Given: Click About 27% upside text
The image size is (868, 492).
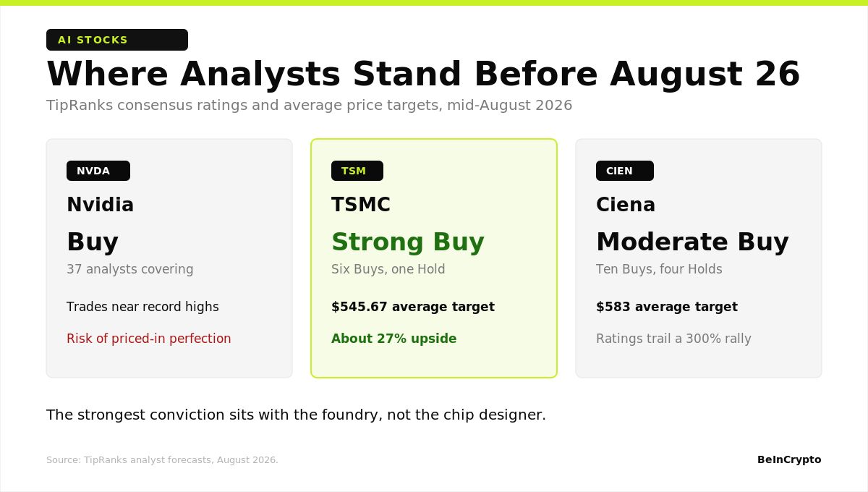Looking at the screenshot, I should pos(394,339).
